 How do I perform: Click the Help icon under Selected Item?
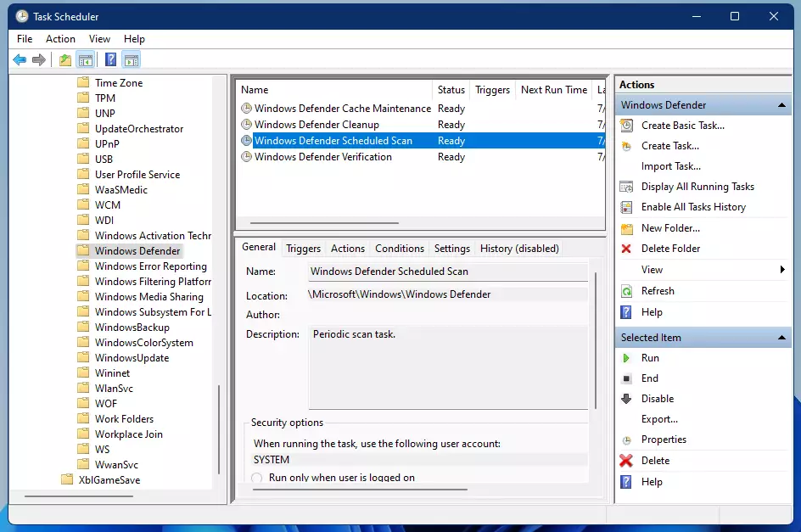pyautogui.click(x=626, y=482)
